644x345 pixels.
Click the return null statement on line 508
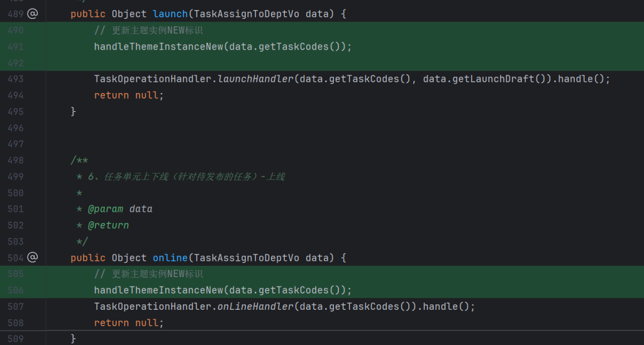[x=128, y=323]
